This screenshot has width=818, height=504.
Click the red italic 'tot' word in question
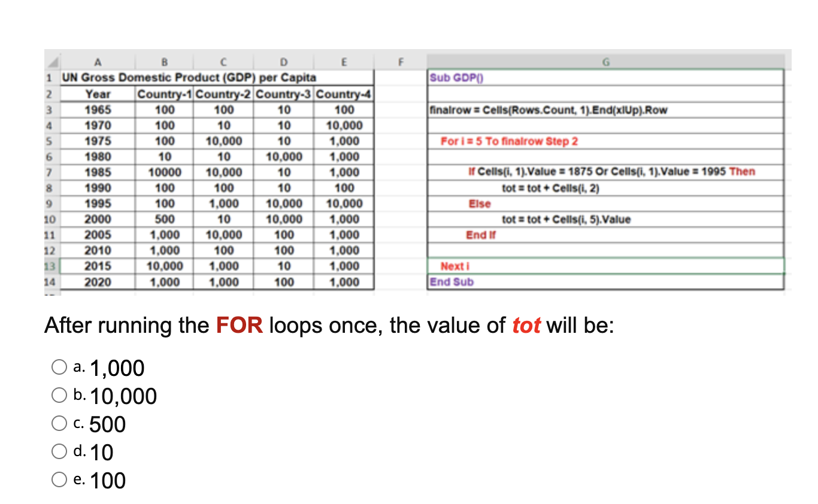coord(526,326)
